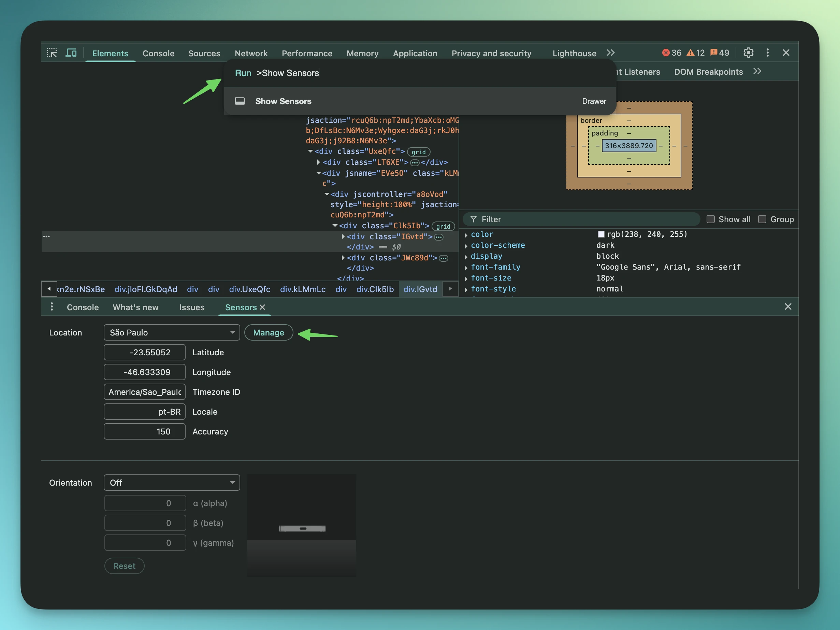840x630 pixels.
Task: Select the inspect element cursor tool
Action: [x=52, y=53]
